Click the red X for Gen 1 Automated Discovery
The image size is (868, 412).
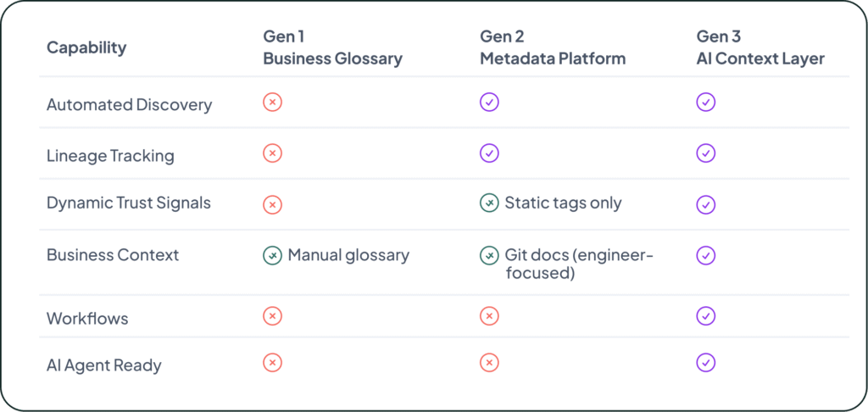[272, 103]
